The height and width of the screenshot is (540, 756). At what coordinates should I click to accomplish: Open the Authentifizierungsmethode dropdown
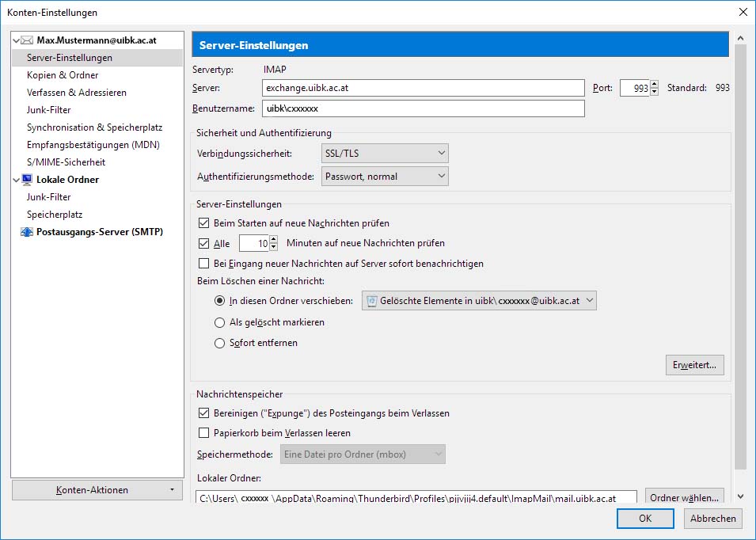coord(385,176)
